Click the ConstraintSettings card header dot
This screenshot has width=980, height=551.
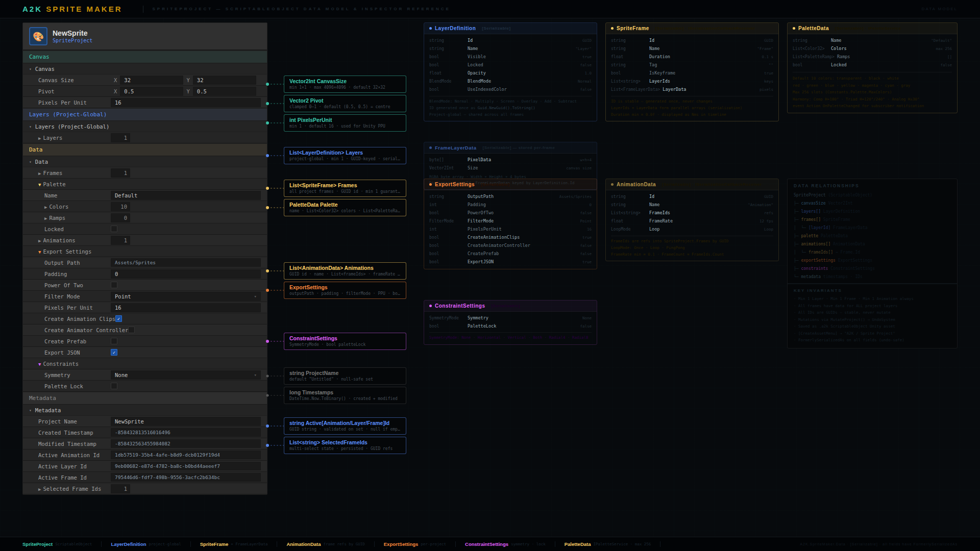[430, 306]
